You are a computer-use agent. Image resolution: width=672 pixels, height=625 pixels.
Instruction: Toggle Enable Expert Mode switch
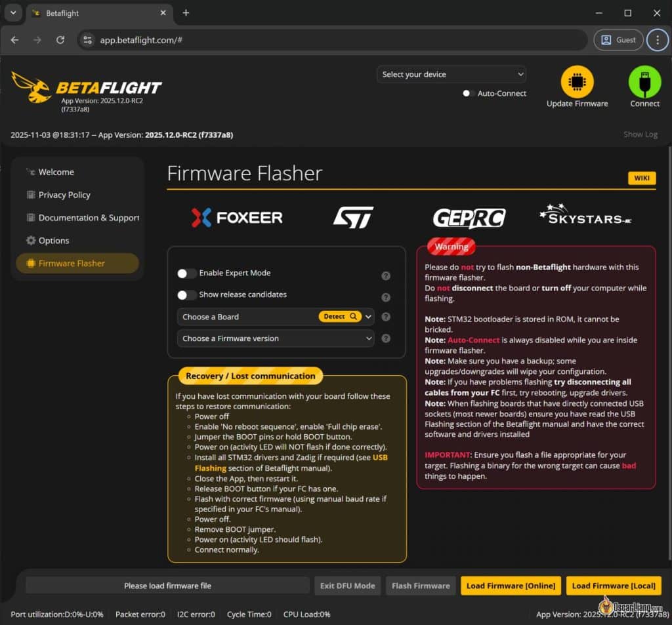186,273
